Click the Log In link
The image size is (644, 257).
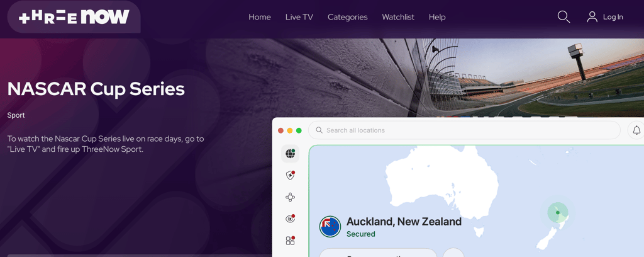pyautogui.click(x=613, y=17)
